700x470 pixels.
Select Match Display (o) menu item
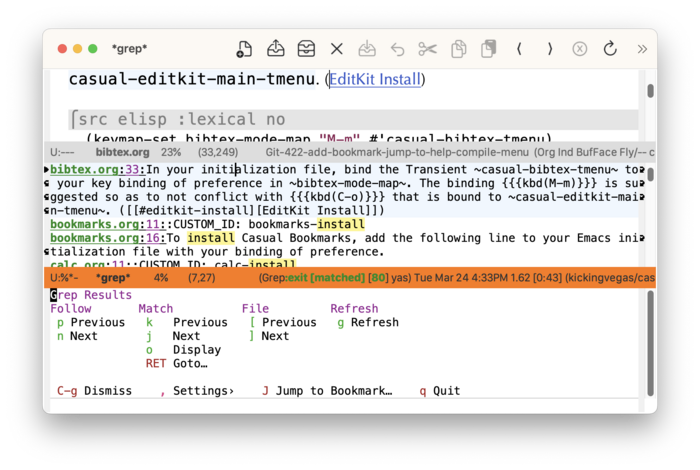click(x=183, y=350)
